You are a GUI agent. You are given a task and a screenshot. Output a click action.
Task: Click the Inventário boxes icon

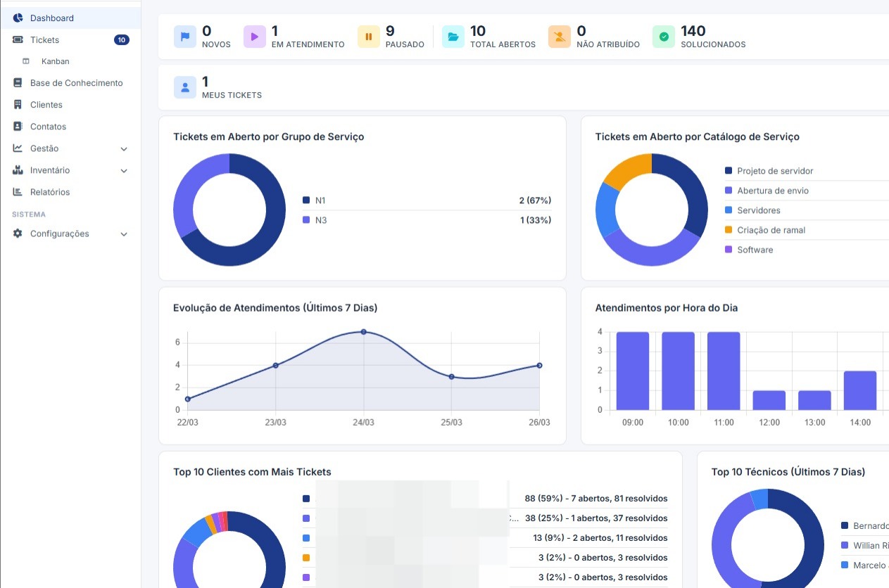pos(18,170)
